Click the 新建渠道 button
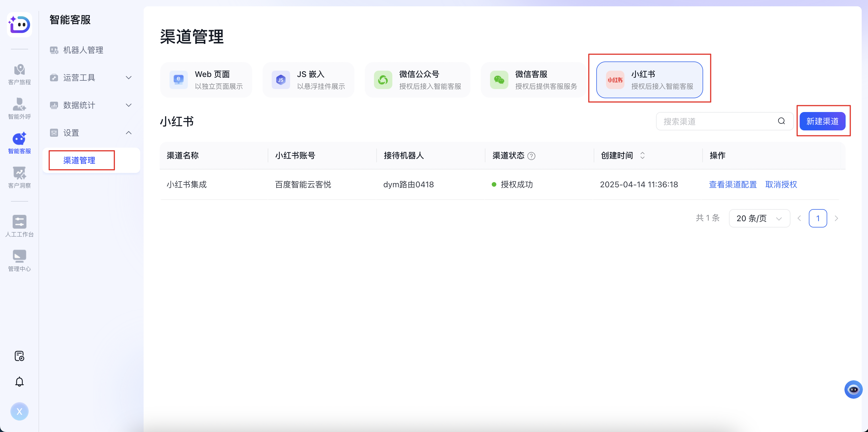The height and width of the screenshot is (432, 868). (823, 121)
